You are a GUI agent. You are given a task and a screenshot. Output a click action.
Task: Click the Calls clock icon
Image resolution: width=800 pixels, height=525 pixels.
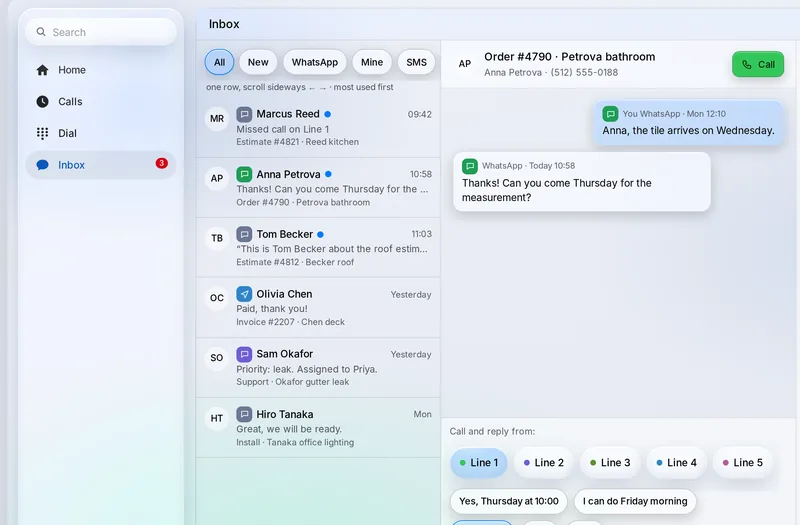click(x=42, y=102)
